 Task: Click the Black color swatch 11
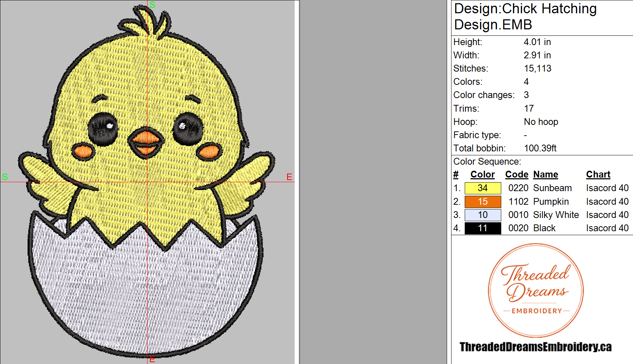point(483,228)
